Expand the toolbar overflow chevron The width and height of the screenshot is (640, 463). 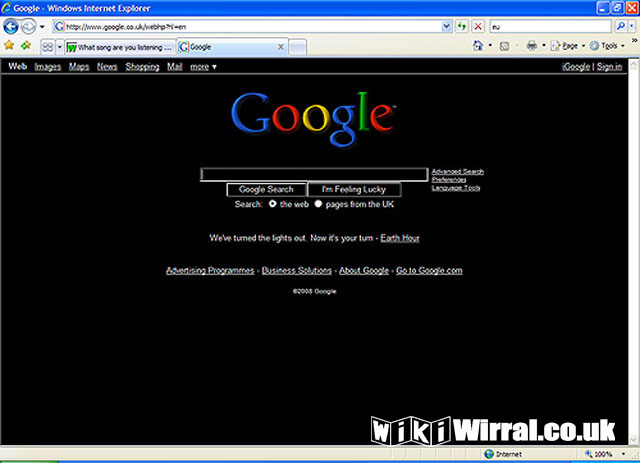[634, 40]
